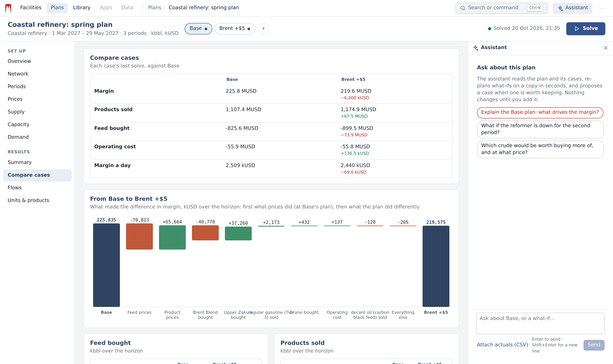The width and height of the screenshot is (613, 364).
Task: Select the Brent +$5 case chip
Action: click(234, 29)
